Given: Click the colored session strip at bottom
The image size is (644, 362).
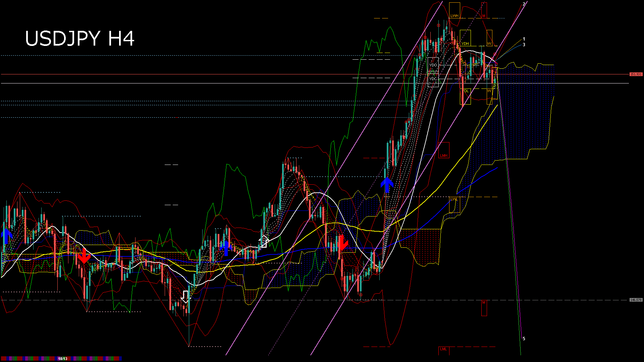Looking at the screenshot, I should click(x=30, y=359).
